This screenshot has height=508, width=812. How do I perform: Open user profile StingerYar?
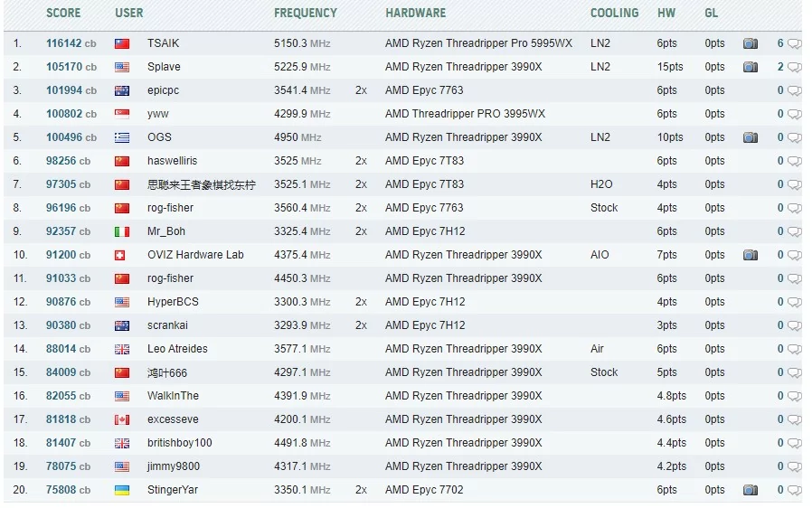click(173, 490)
